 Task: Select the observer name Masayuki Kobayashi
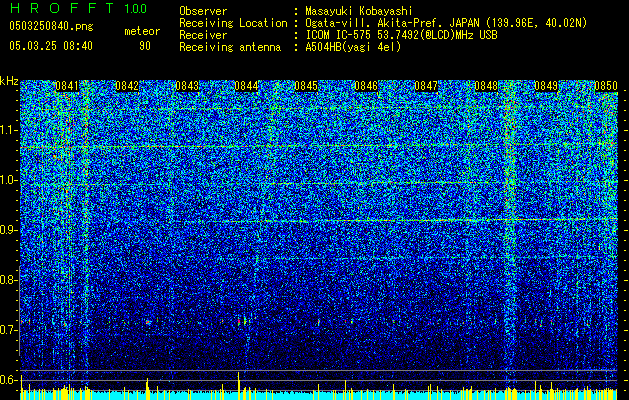pos(359,11)
